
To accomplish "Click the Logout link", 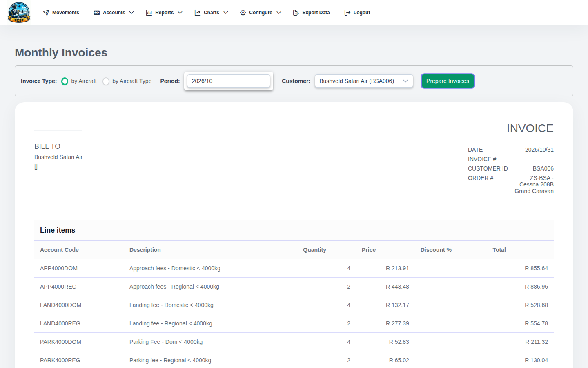I will click(362, 13).
